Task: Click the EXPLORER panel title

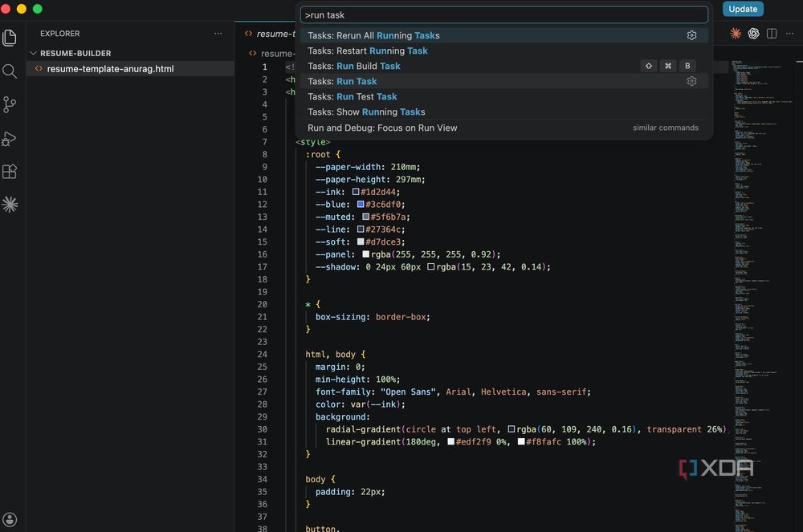Action: 60,33
